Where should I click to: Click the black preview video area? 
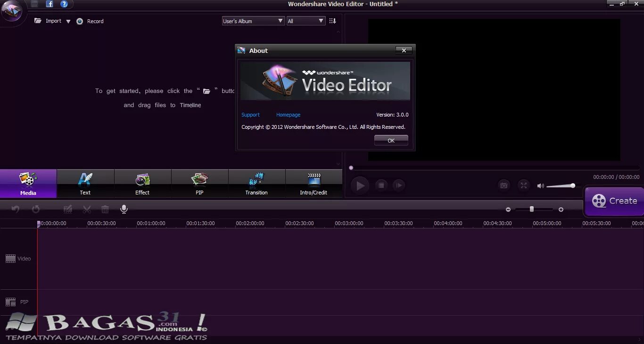pyautogui.click(x=494, y=90)
